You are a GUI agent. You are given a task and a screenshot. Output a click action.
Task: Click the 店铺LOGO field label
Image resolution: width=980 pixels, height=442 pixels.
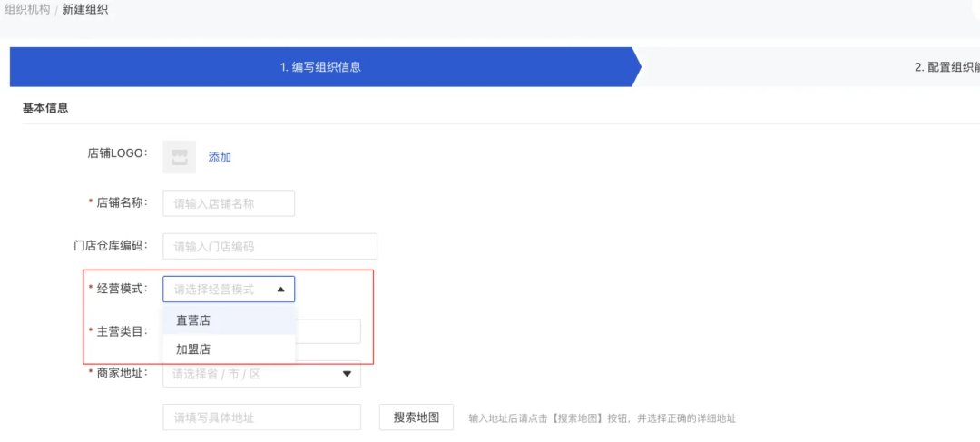(117, 153)
